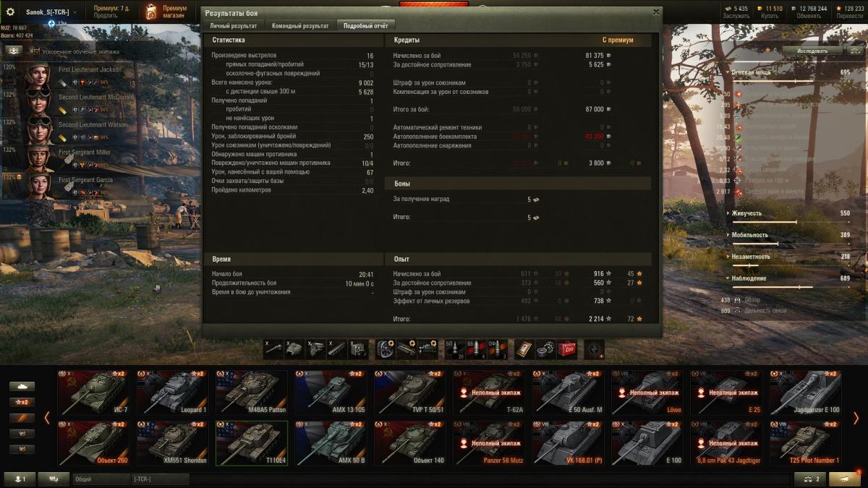The width and height of the screenshot is (868, 488).
Task: Click Продлить premium link
Action: (x=106, y=15)
